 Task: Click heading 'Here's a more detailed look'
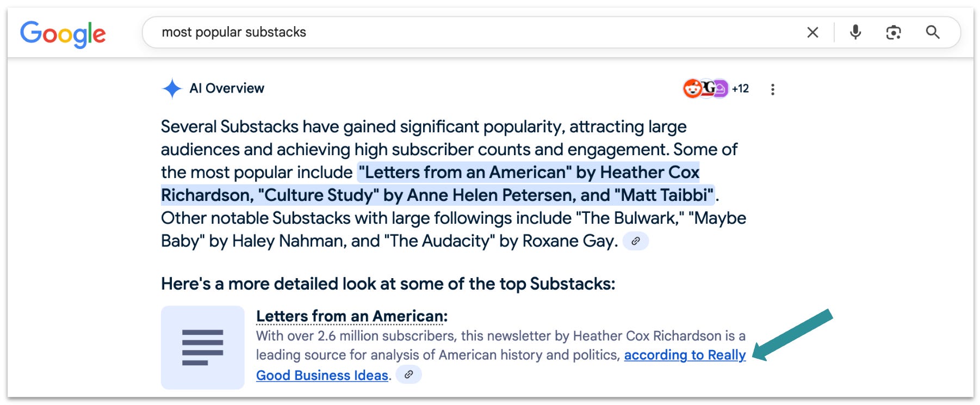(388, 284)
